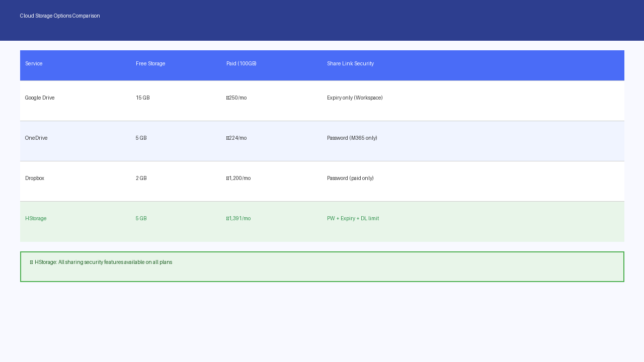Click the HStorage all-plans security note
This screenshot has width=644, height=362.
(103, 262)
